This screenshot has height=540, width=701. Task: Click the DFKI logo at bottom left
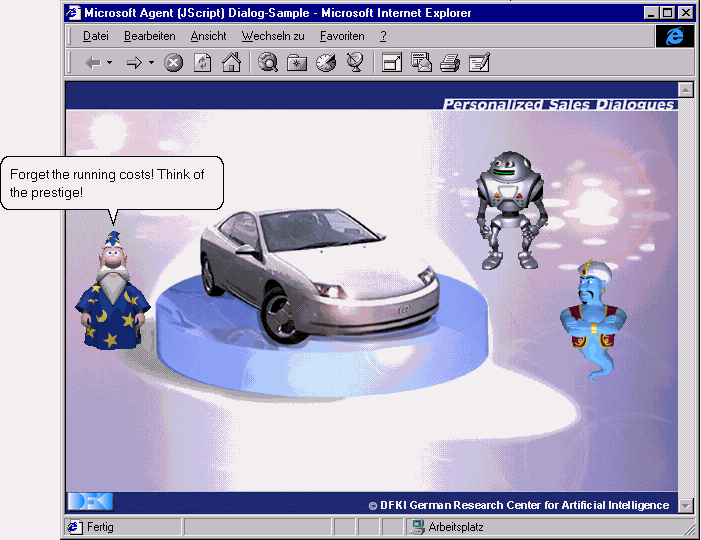(x=90, y=502)
